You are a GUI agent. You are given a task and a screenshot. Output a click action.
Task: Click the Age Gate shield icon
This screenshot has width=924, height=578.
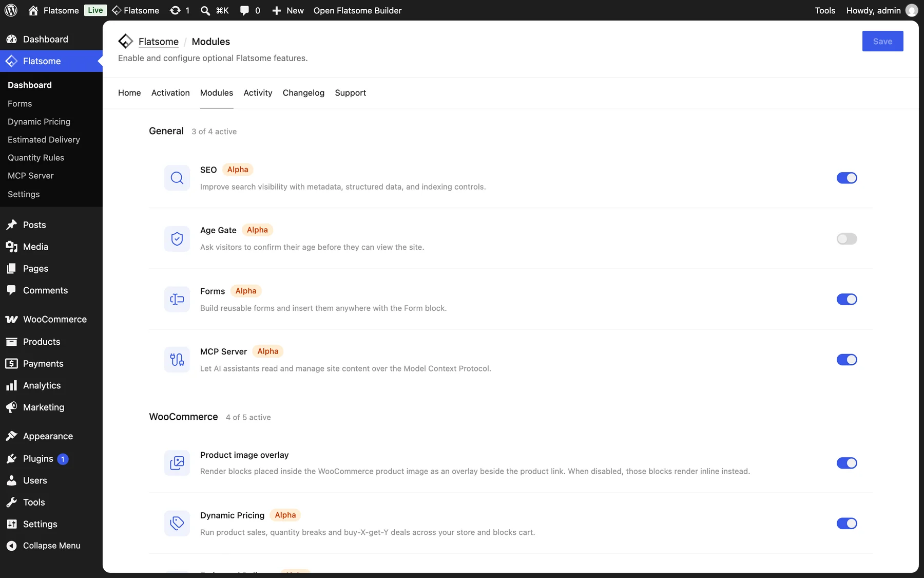click(177, 238)
